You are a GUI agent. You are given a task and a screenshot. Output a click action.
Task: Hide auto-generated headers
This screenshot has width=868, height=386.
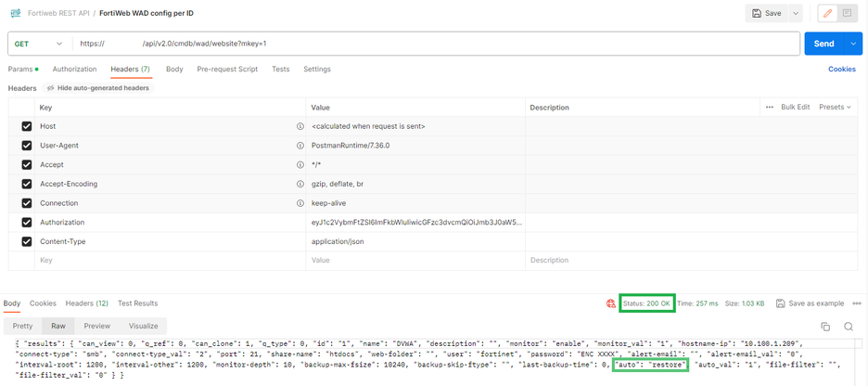96,88
